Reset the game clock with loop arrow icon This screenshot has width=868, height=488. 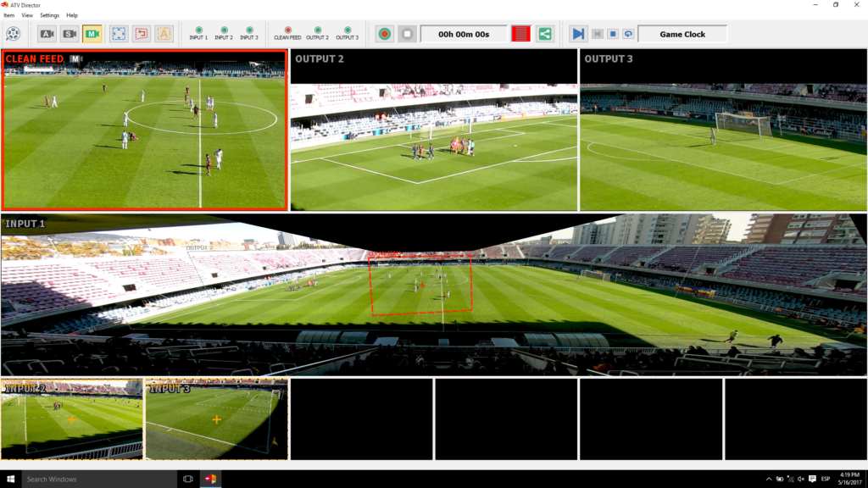(628, 34)
